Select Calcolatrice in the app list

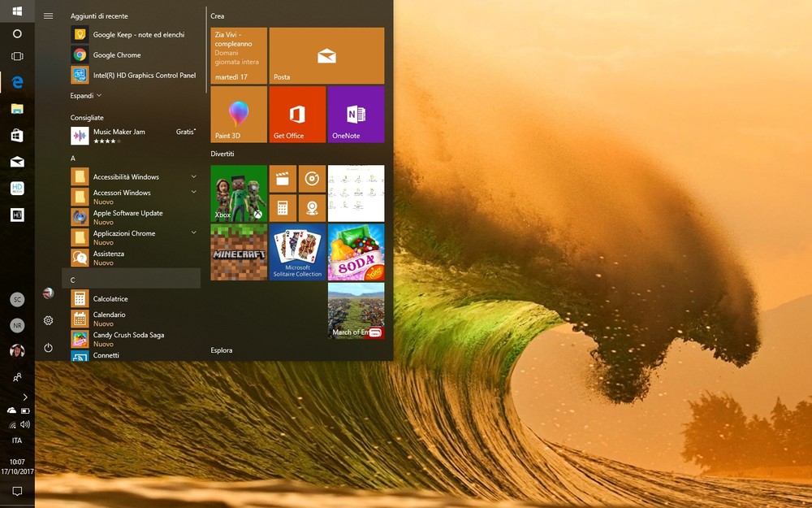[x=110, y=299]
